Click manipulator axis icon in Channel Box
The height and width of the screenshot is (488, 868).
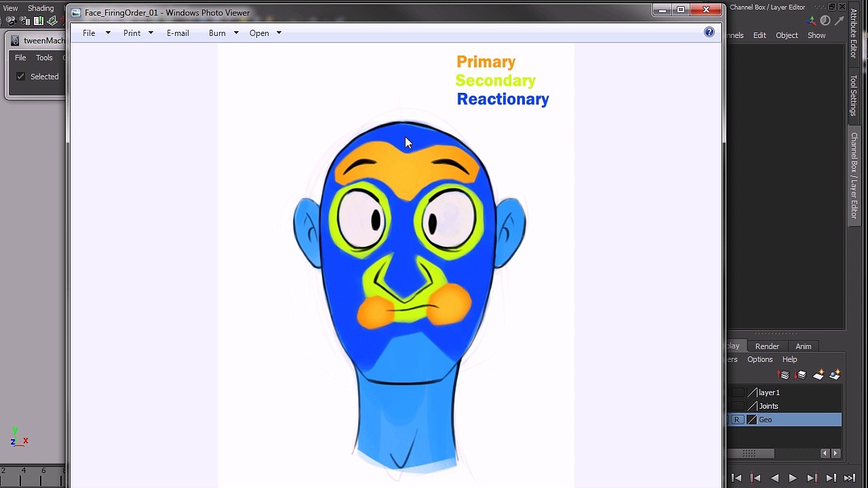(811, 20)
